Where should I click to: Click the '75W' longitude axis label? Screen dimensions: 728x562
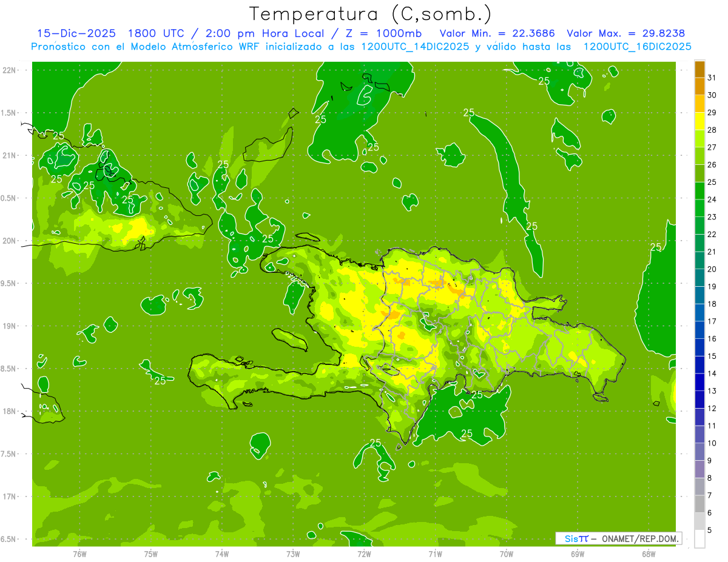click(x=151, y=554)
